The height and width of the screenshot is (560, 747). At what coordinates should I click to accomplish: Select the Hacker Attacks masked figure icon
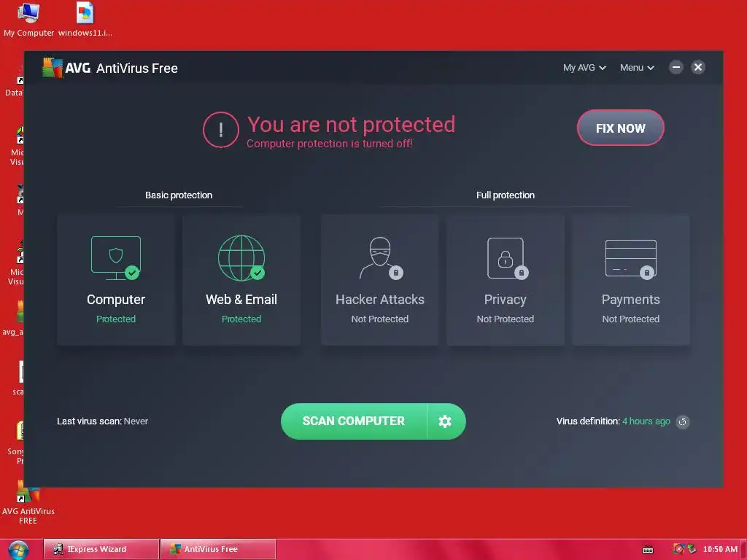(x=381, y=258)
